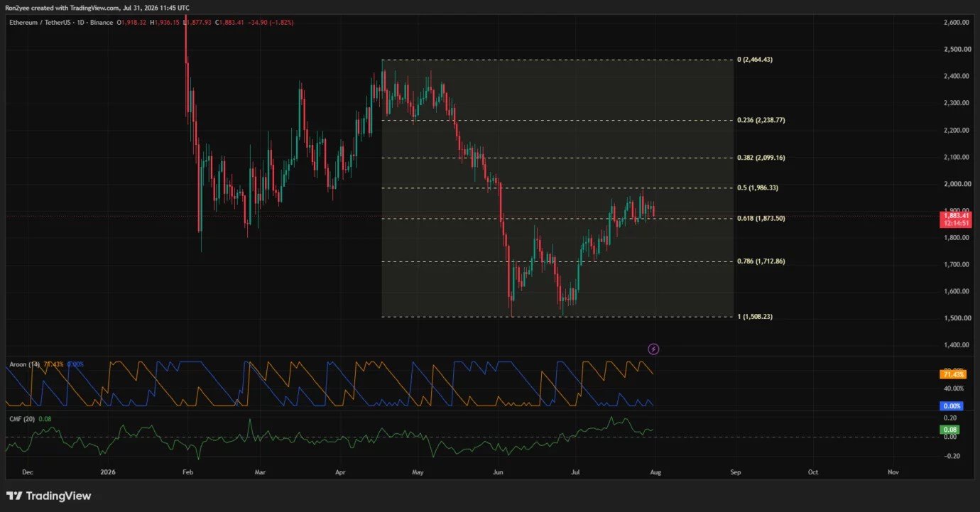This screenshot has height=512, width=980.
Task: Click the purple lightning bolt event icon
Action: (x=654, y=349)
